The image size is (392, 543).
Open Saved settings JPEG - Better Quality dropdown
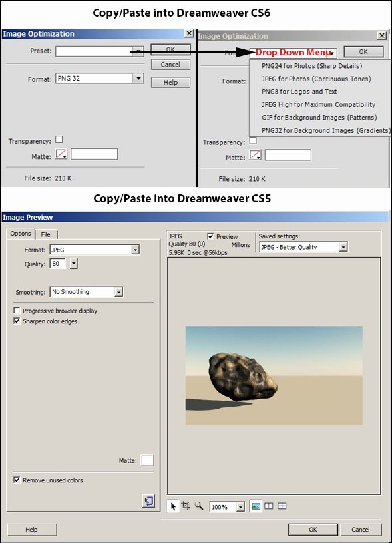343,247
